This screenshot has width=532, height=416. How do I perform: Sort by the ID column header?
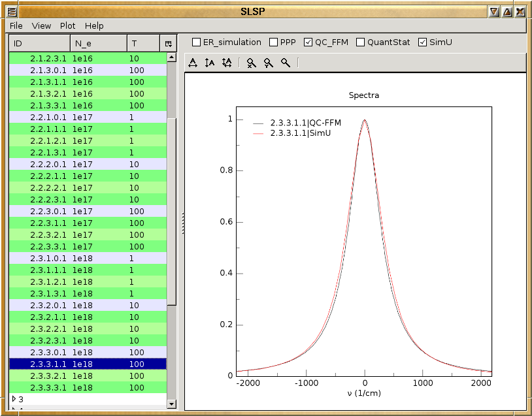click(x=39, y=43)
